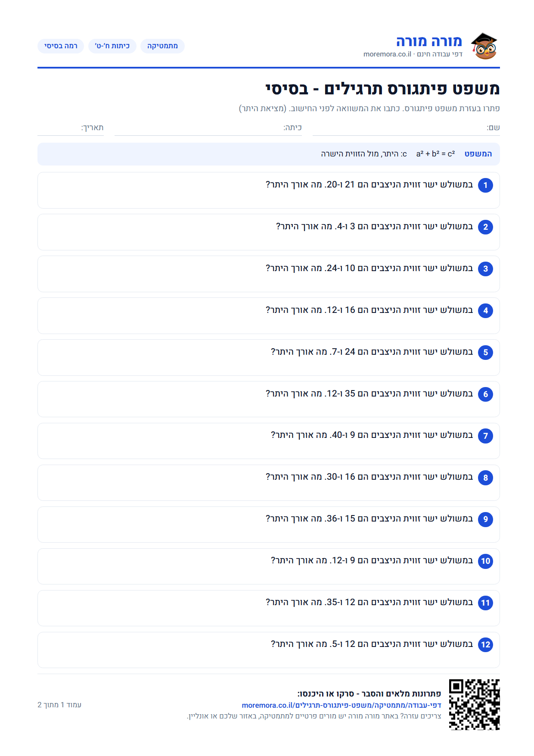Viewport: 534px width, 756px height.
Task: Click the page indicator עמוד 1 מתוך 2
Action: click(x=59, y=705)
